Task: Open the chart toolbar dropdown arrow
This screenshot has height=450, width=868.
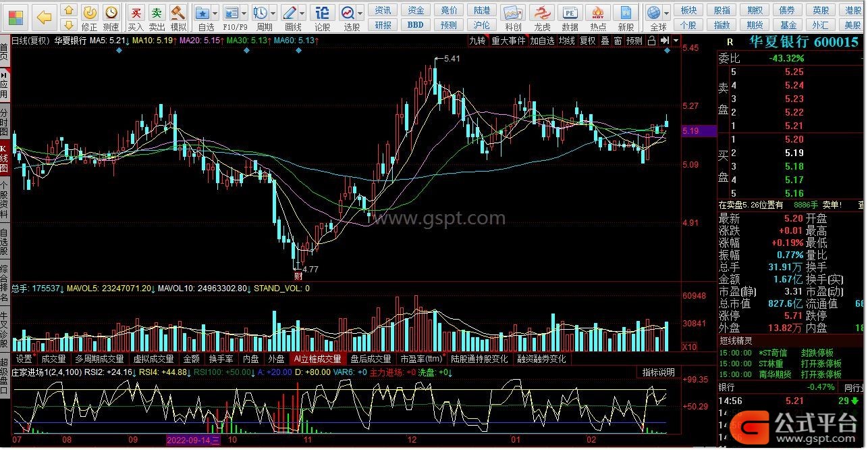Action: [675, 41]
